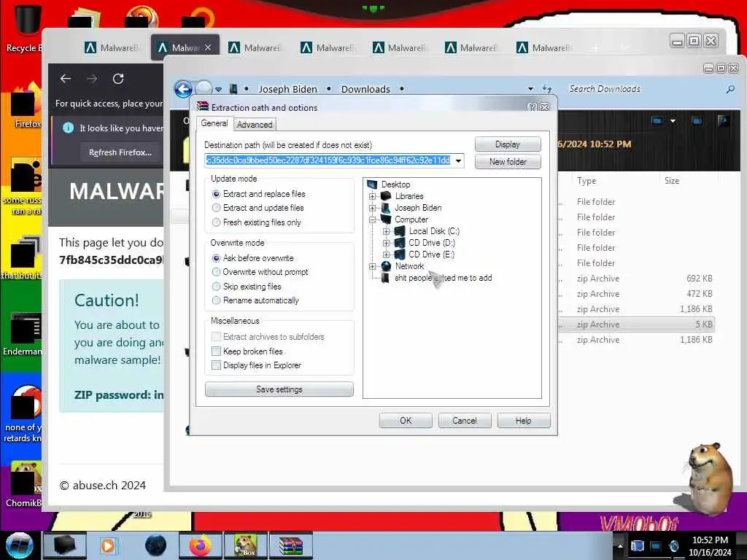Click Explorer back arrow button
Viewport: 747px width, 560px height.
pyautogui.click(x=183, y=89)
